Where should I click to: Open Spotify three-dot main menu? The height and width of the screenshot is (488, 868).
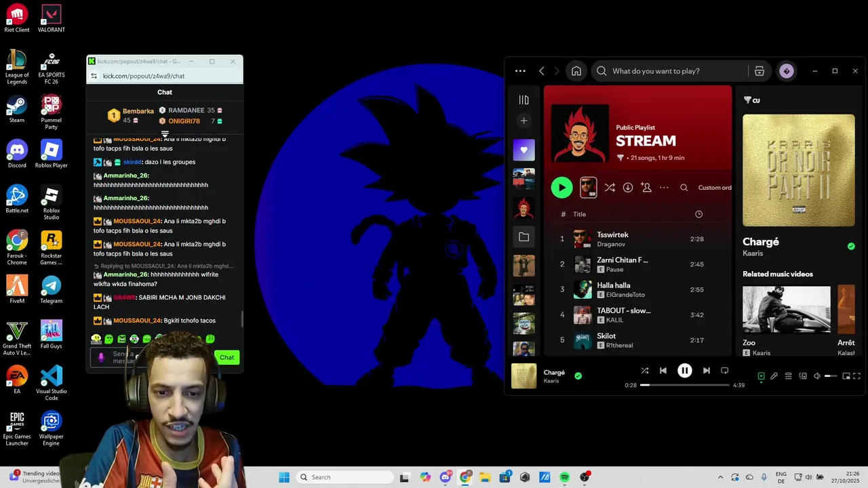pos(520,71)
